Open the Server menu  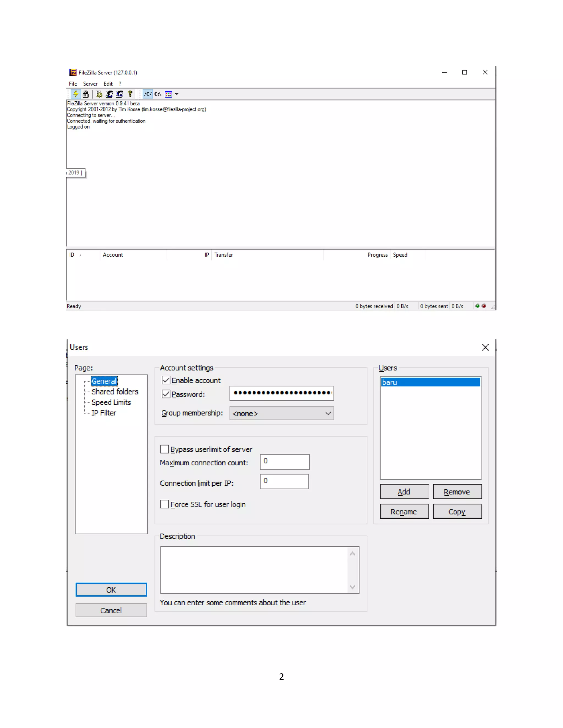click(x=90, y=84)
